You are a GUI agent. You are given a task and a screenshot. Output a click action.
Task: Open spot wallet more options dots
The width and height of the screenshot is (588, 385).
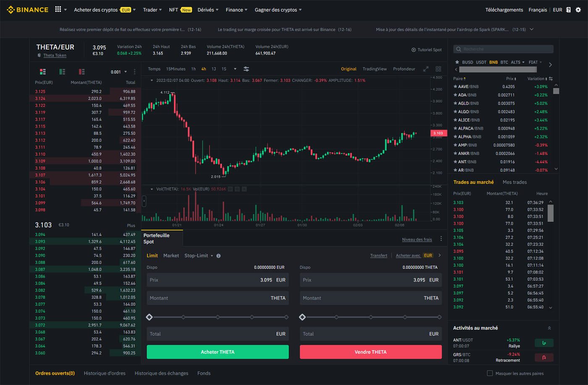point(441,239)
